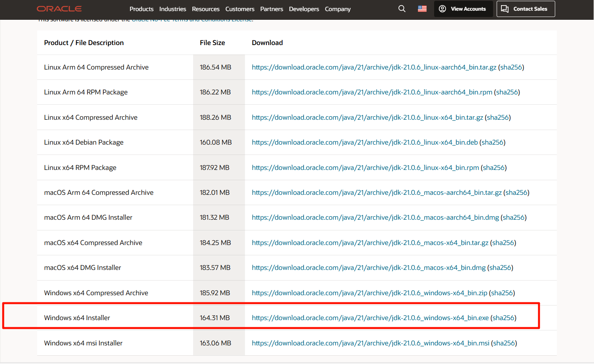
Task: Select the '186.54 MB' file size
Action: tap(215, 67)
